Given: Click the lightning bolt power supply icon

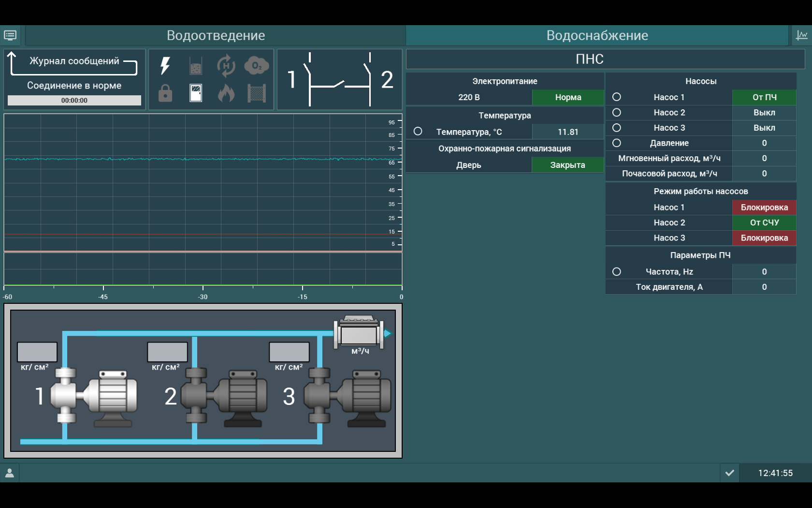Looking at the screenshot, I should pyautogui.click(x=165, y=66).
